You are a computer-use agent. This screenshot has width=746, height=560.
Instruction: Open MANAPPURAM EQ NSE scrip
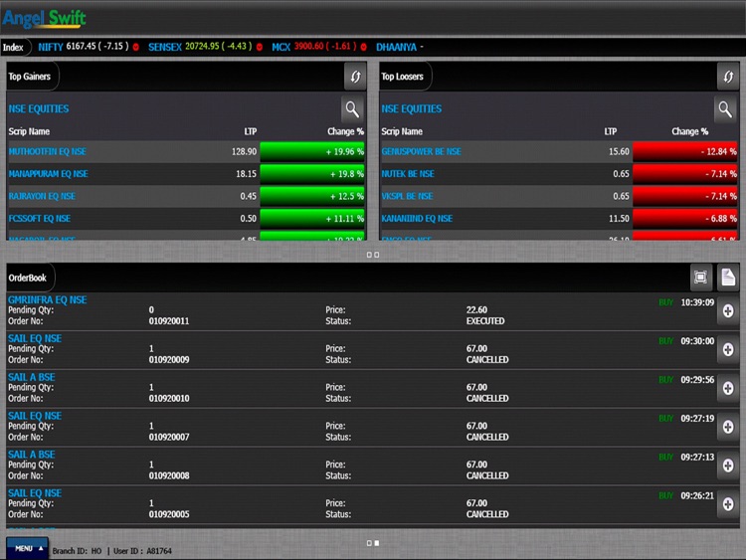[x=48, y=174]
